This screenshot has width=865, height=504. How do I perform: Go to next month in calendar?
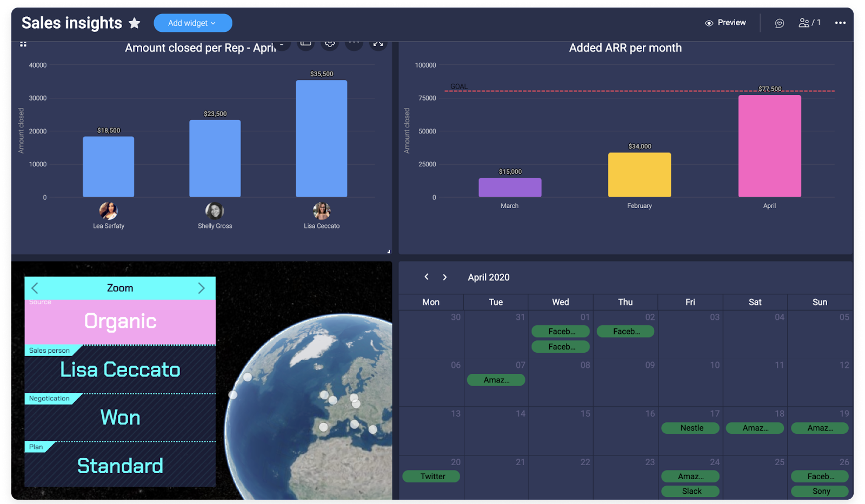click(445, 277)
